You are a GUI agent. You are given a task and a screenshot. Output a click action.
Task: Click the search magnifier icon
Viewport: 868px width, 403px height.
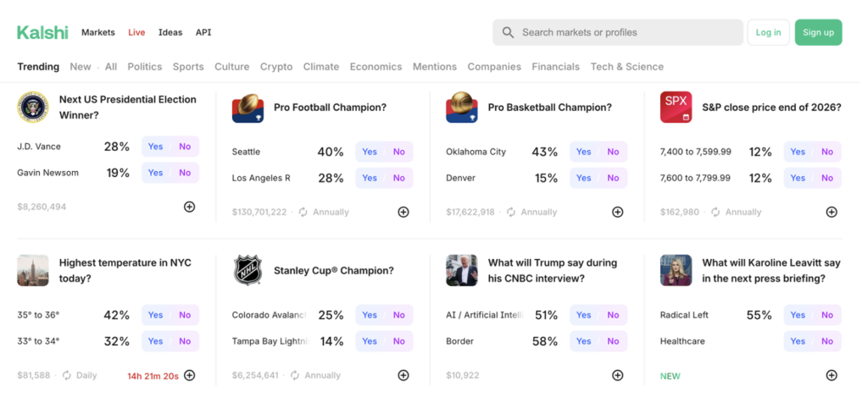pos(508,32)
